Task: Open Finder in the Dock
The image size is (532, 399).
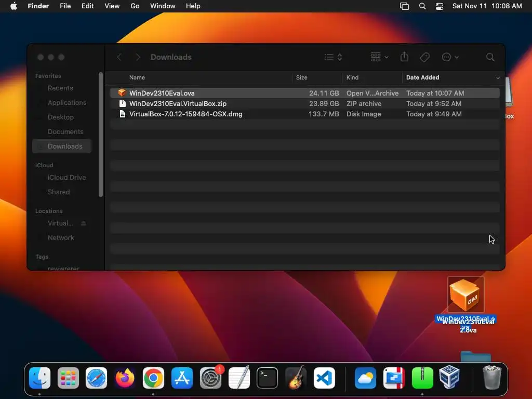Action: (39, 378)
